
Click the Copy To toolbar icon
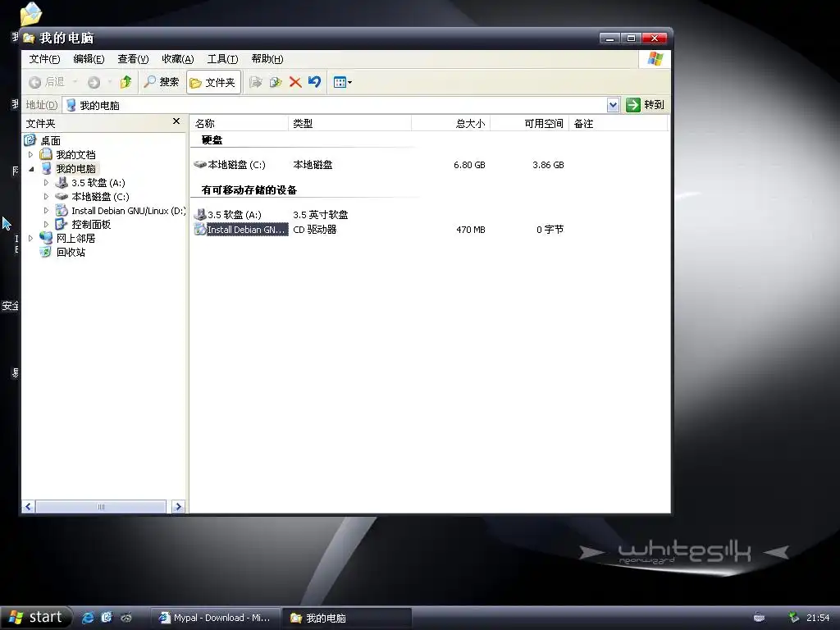(276, 82)
